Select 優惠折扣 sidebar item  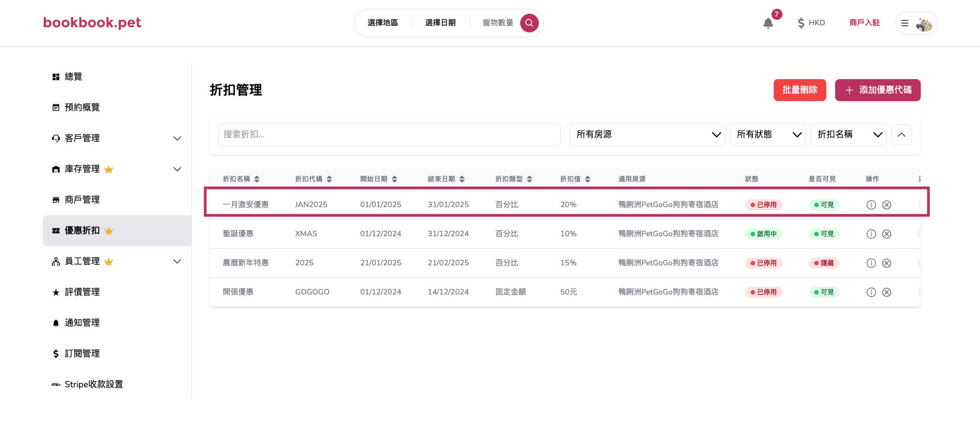[117, 231]
